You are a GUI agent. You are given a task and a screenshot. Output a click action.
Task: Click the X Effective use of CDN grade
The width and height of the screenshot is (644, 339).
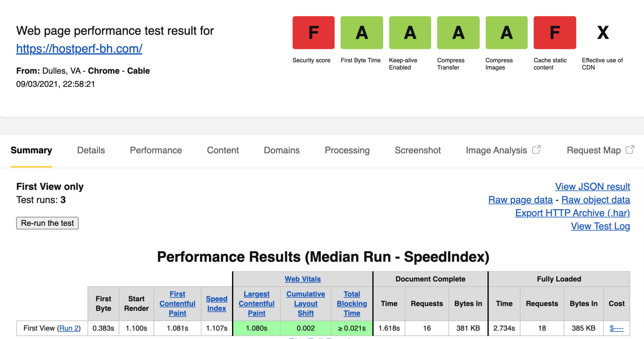[603, 33]
